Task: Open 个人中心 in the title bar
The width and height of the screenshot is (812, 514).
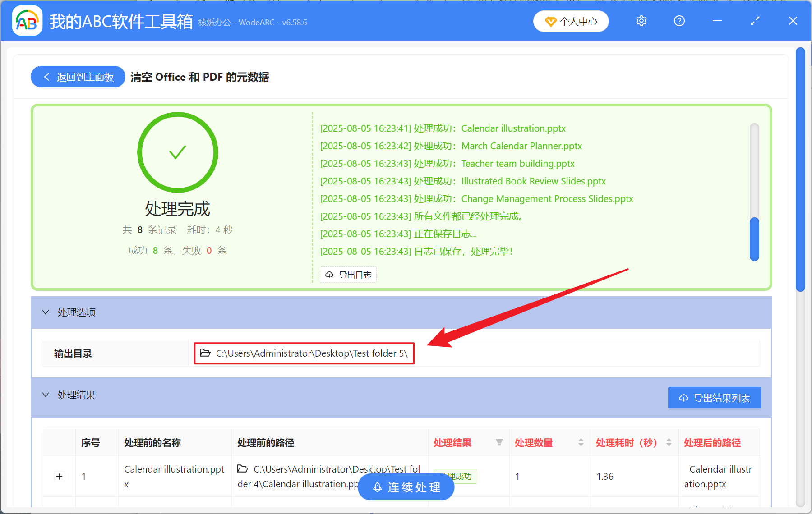Action: tap(571, 21)
